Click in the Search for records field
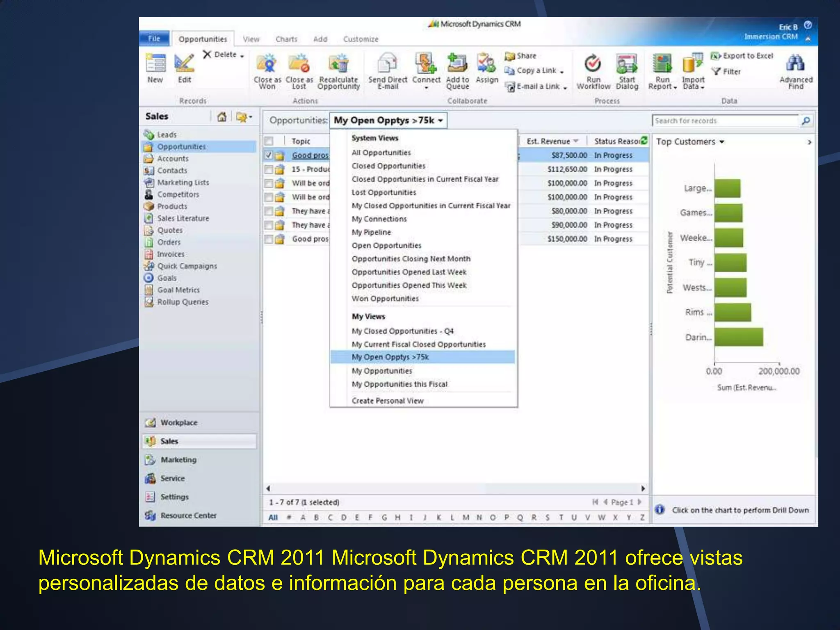 [x=726, y=121]
